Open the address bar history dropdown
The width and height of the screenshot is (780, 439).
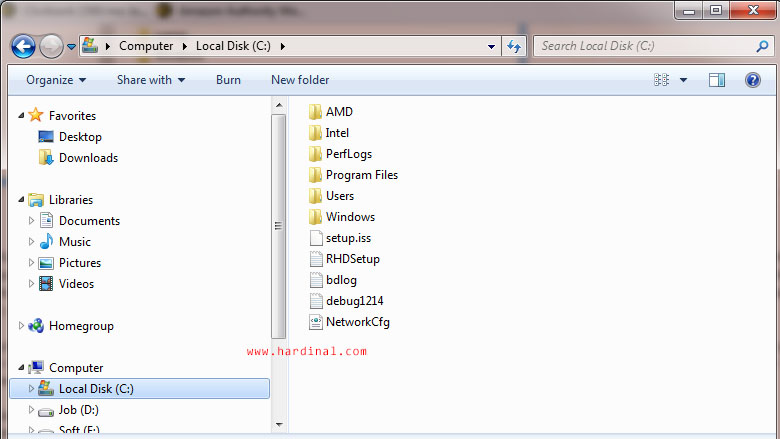point(491,46)
